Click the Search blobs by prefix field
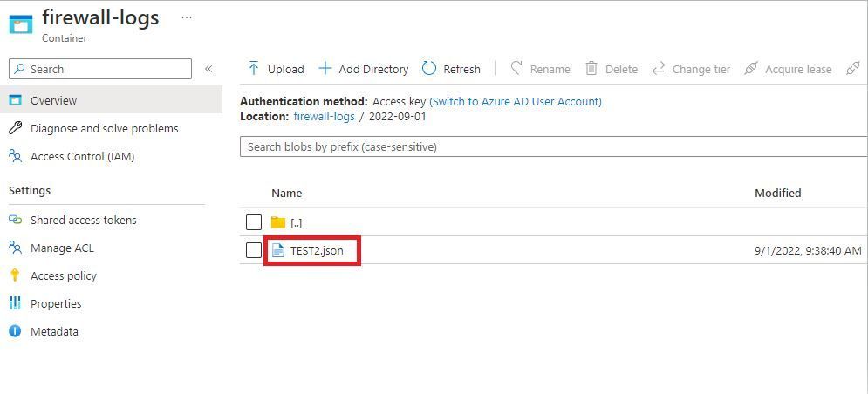The image size is (868, 394). (x=554, y=146)
